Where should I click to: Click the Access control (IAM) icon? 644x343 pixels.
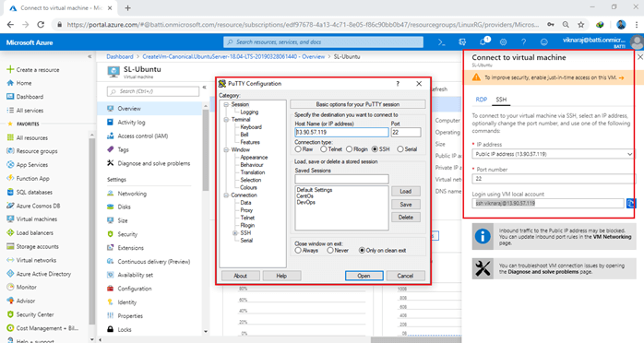tap(110, 136)
